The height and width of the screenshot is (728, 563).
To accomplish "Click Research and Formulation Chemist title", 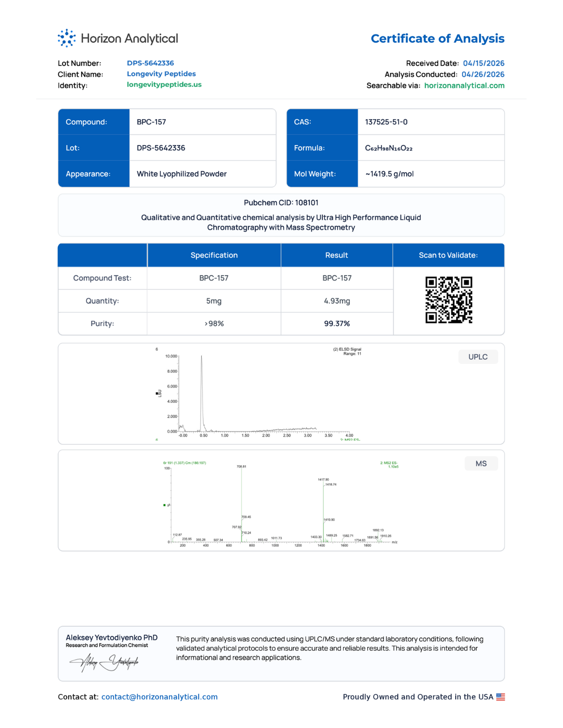I will click(x=107, y=645).
